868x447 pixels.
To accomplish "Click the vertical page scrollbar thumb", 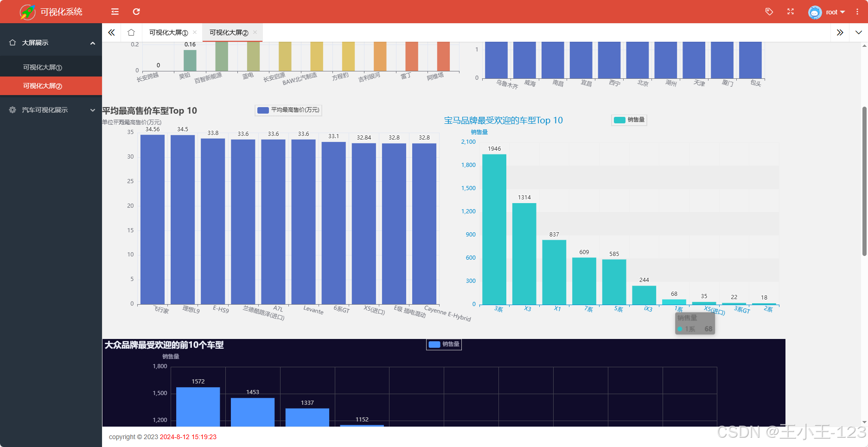I will (x=864, y=181).
